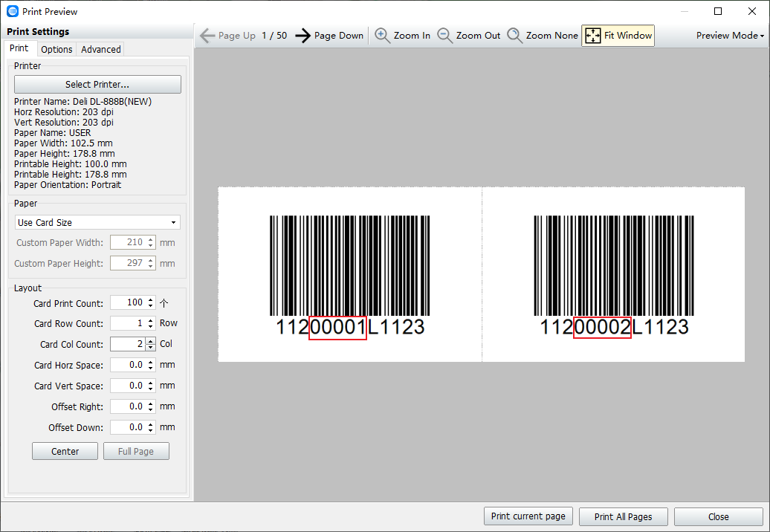The width and height of the screenshot is (770, 532).
Task: Click the Paper Orientation: Portrait text
Action: click(x=68, y=185)
